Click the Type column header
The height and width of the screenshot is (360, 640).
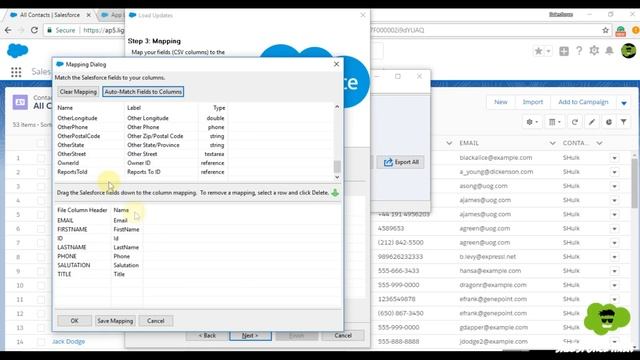click(219, 108)
